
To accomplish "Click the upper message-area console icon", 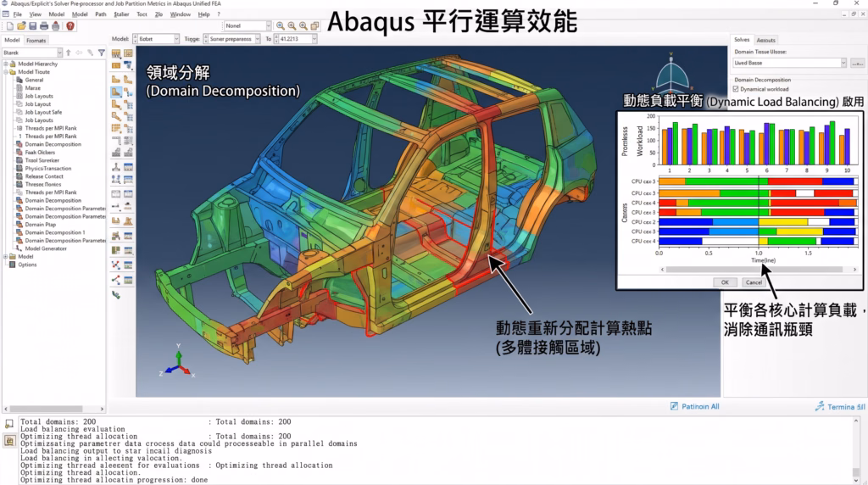I will 9,425.
